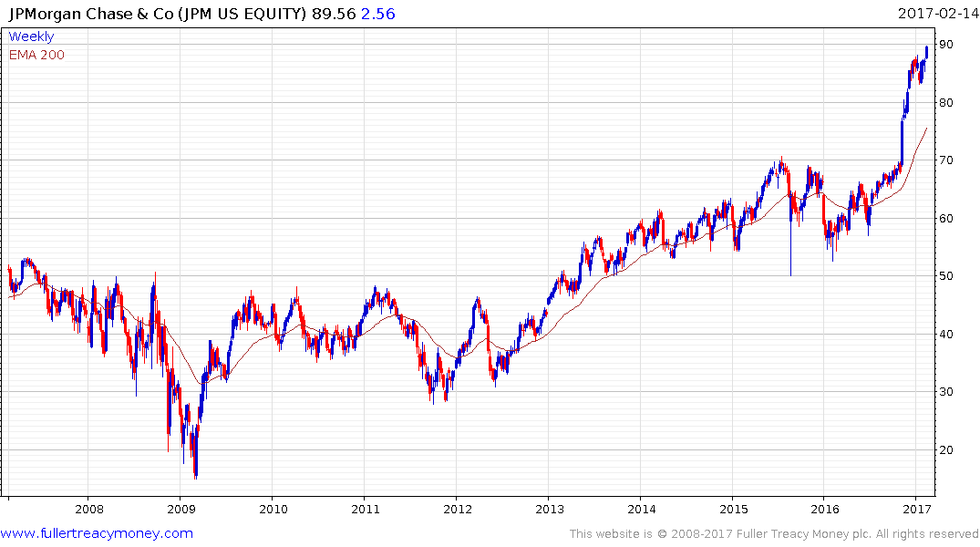This screenshot has height=547, width=980.
Task: Select the chart title 'JPMorgan Chase & Co (JPM US EQUITY)'
Action: tap(158, 14)
